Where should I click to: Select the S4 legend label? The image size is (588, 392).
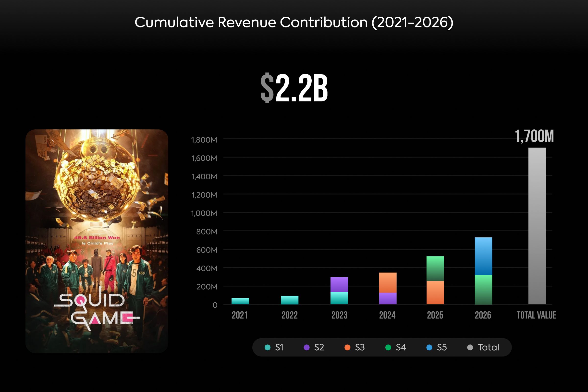pyautogui.click(x=401, y=347)
